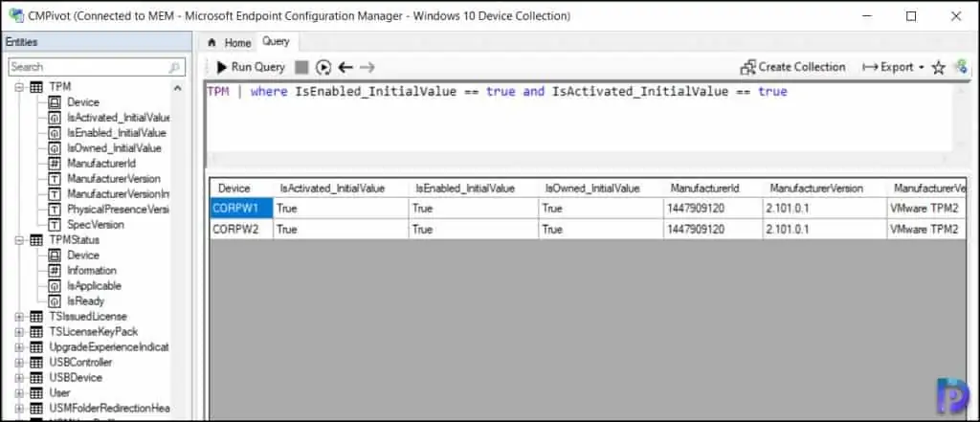The image size is (980, 422).
Task: Expand the TSIssuedLicense node
Action: pos(19,317)
